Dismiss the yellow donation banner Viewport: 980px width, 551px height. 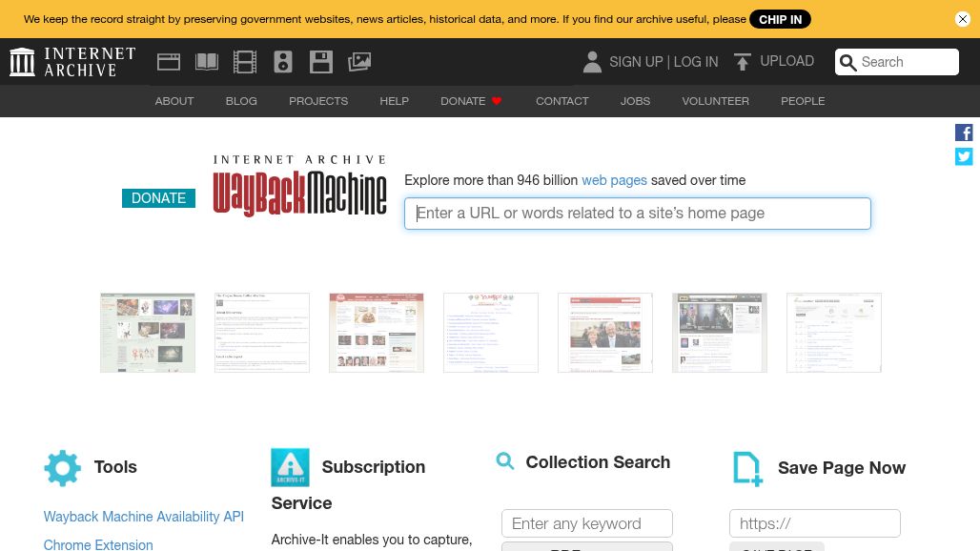[963, 19]
